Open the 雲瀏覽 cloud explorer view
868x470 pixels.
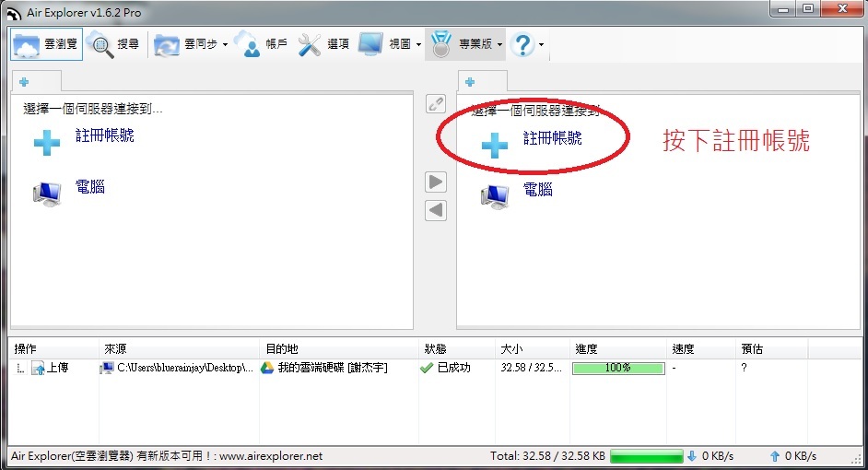tap(46, 44)
